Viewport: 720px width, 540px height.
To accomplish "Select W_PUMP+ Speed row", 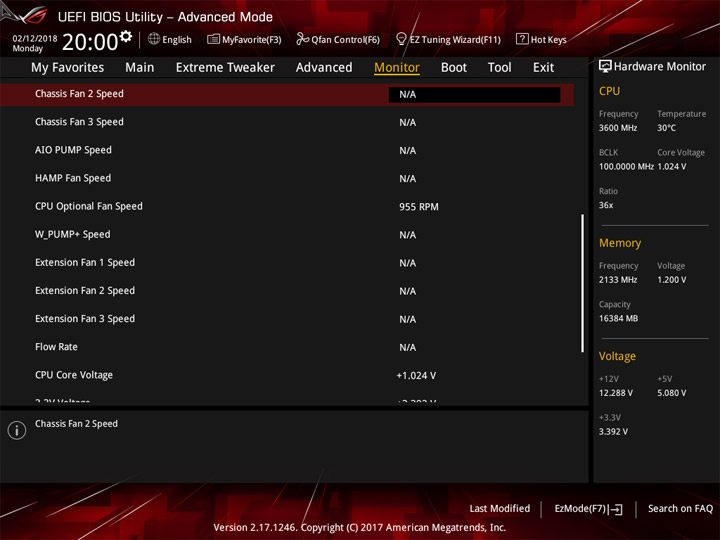I will click(x=287, y=235).
